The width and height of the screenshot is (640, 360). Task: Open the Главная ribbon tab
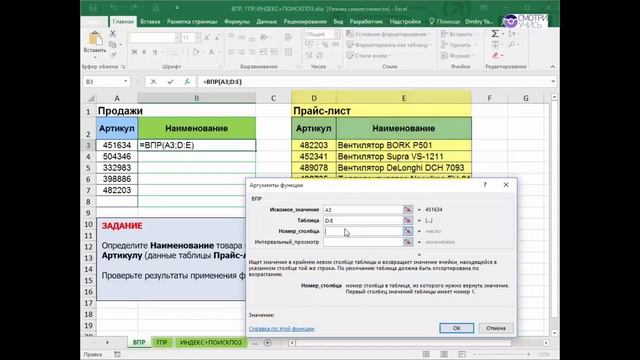[123, 21]
